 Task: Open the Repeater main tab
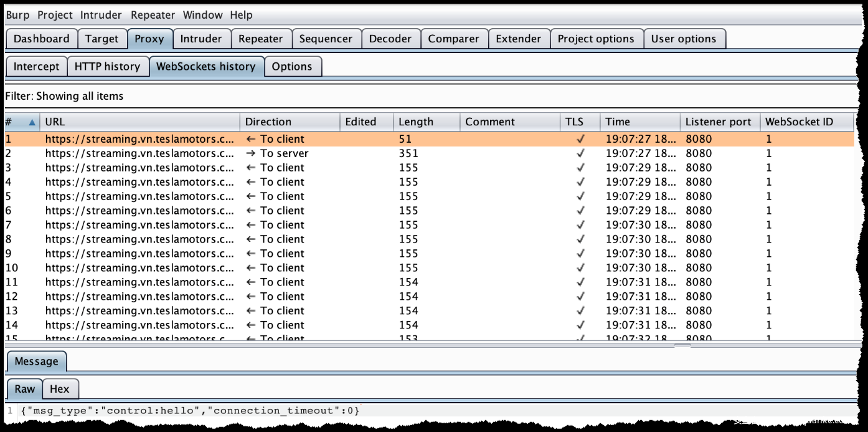(x=260, y=39)
